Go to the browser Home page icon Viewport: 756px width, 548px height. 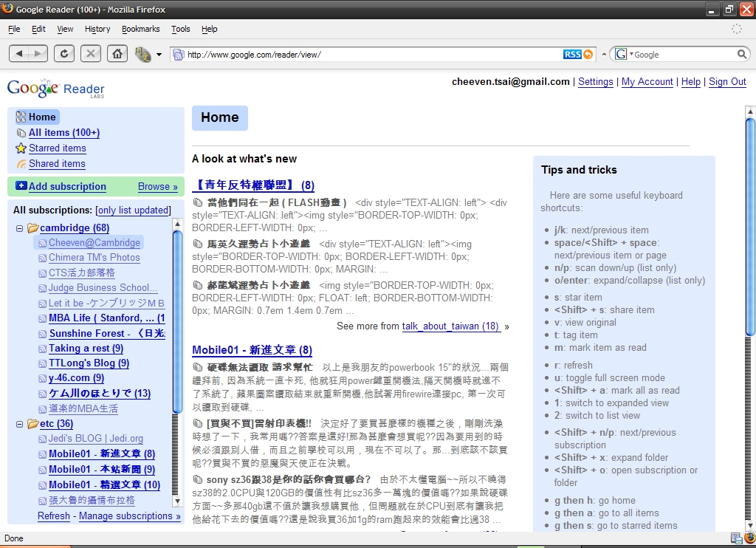(x=117, y=54)
